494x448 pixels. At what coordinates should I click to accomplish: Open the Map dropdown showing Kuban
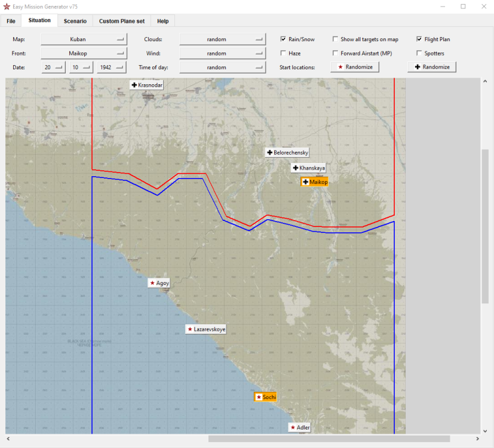coord(84,39)
